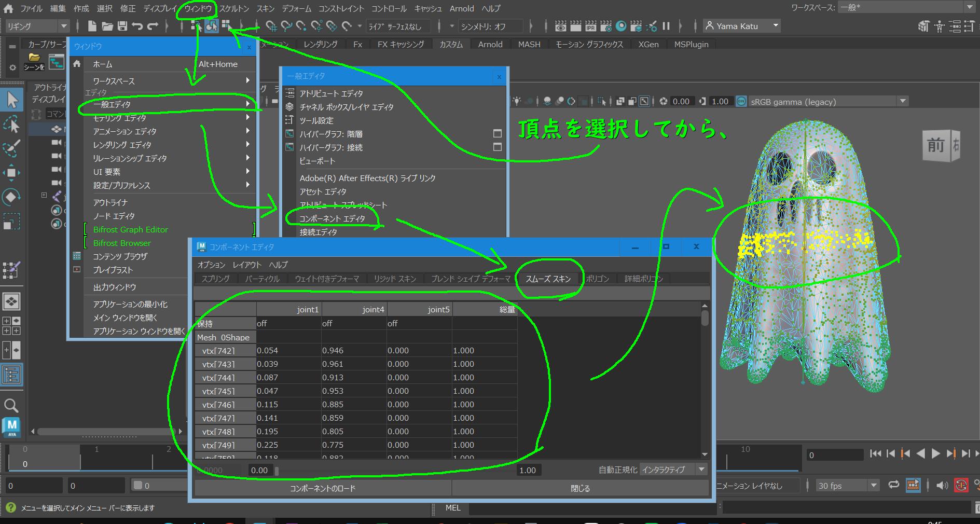Toggle Snap to grids icon
The image size is (980, 524).
271,26
